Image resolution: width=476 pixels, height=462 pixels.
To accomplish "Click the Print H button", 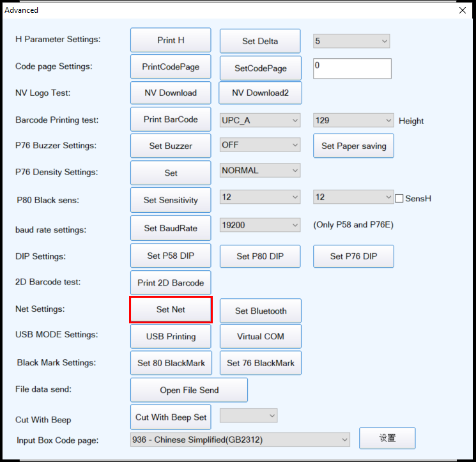I will pos(171,40).
